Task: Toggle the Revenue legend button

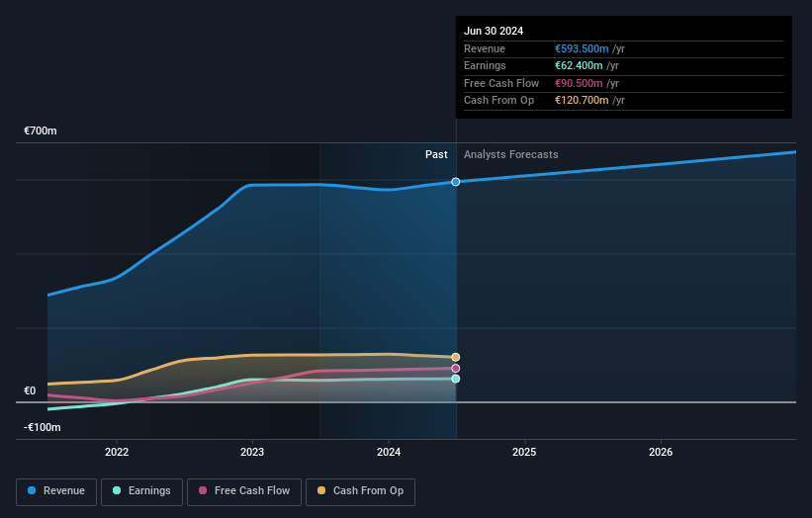Action: coord(56,491)
